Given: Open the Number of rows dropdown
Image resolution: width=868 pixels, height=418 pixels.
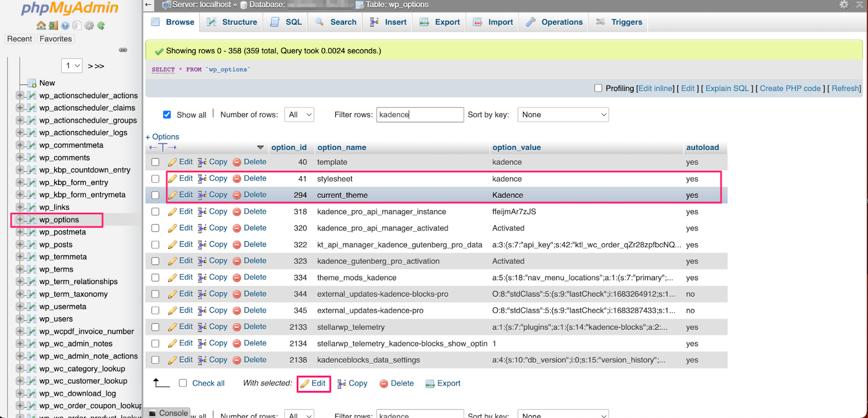Looking at the screenshot, I should point(300,114).
